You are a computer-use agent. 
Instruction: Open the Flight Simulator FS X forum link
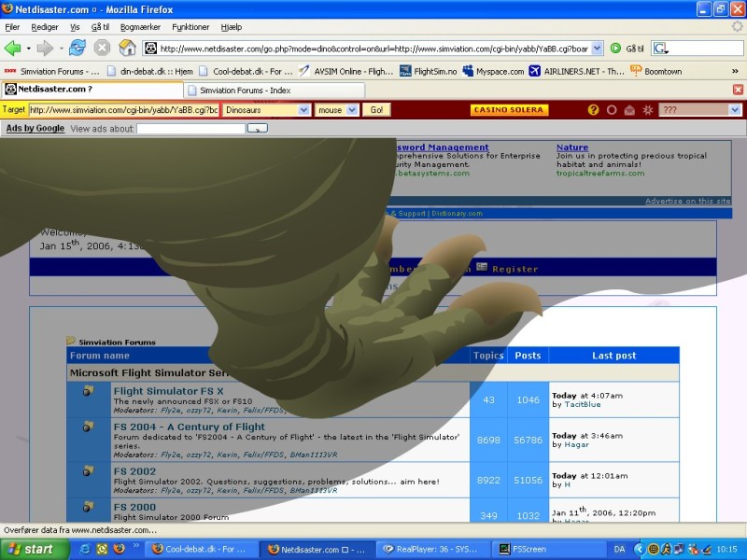[168, 391]
